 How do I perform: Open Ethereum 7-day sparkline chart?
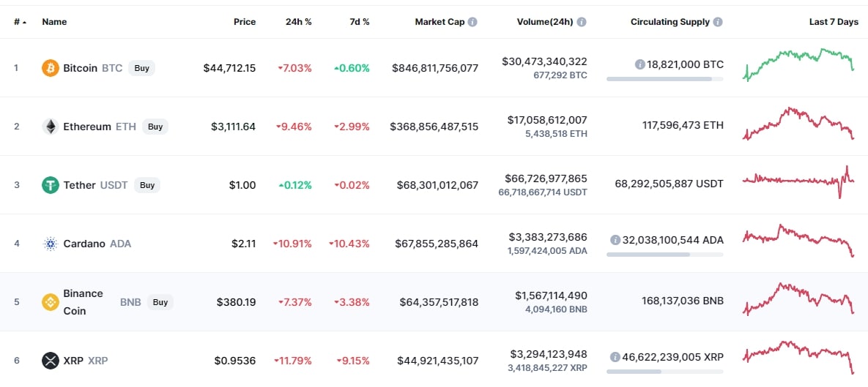coord(798,124)
